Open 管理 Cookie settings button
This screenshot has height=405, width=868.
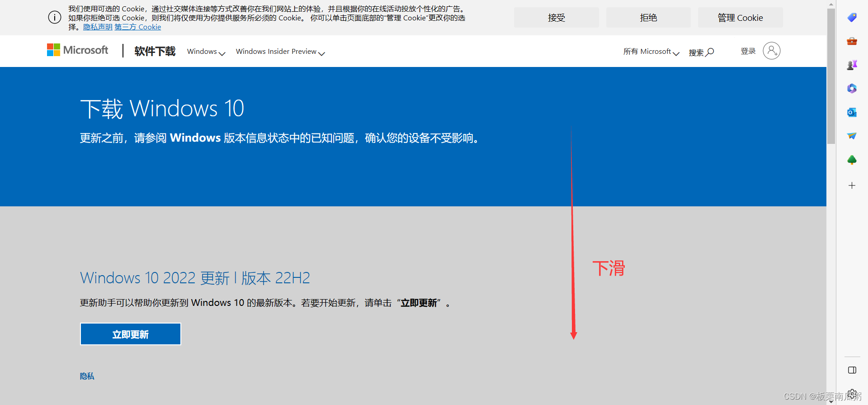click(740, 18)
